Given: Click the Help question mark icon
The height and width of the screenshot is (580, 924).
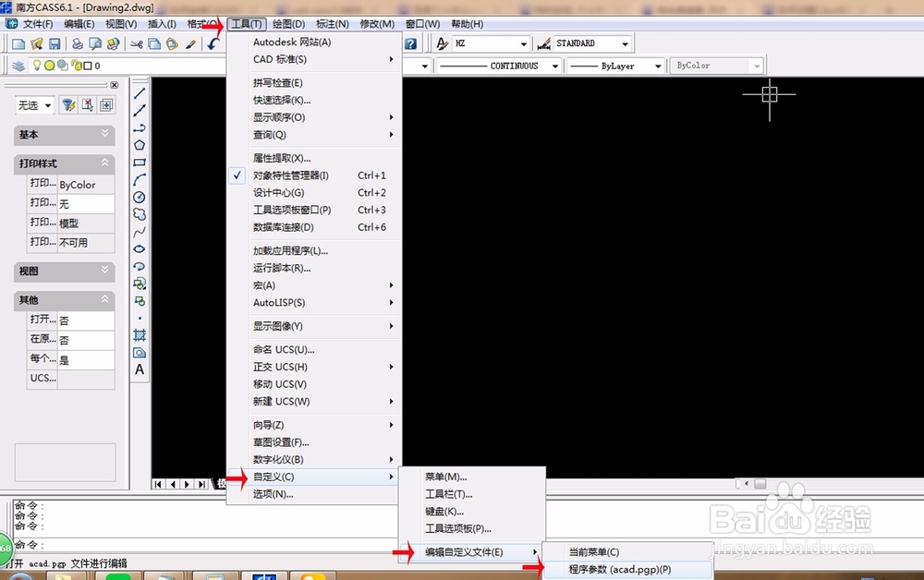Looking at the screenshot, I should [x=411, y=43].
